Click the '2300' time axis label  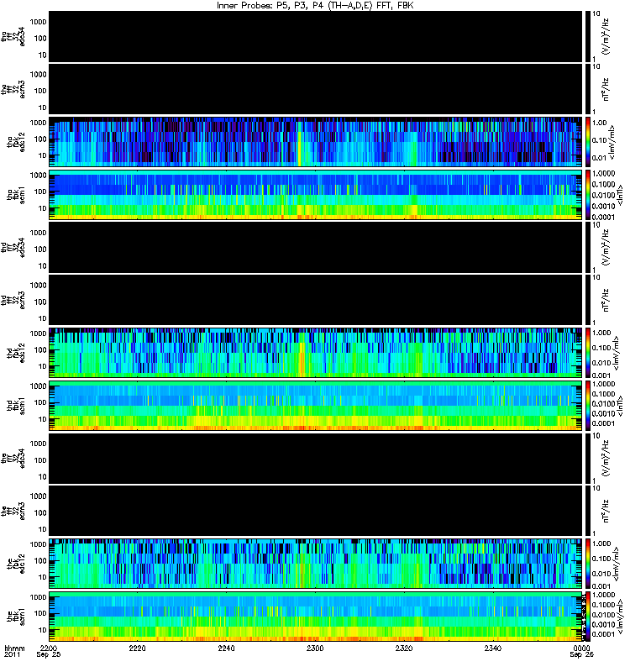(315, 648)
